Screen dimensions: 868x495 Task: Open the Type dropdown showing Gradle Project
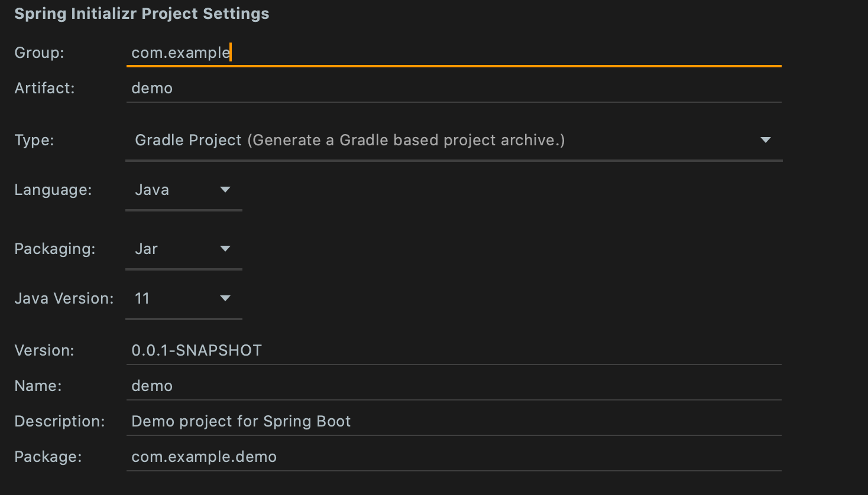coord(453,140)
